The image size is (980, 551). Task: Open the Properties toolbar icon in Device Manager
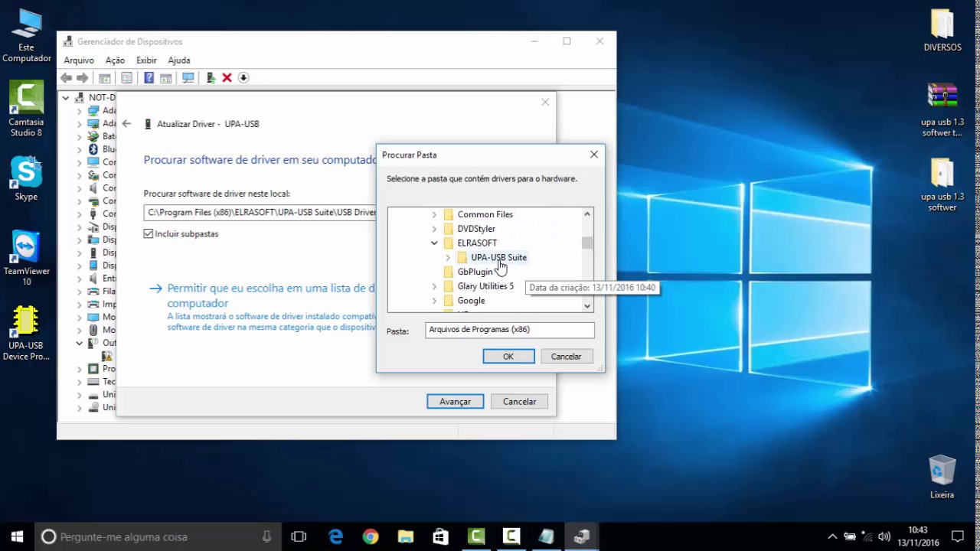coord(126,78)
